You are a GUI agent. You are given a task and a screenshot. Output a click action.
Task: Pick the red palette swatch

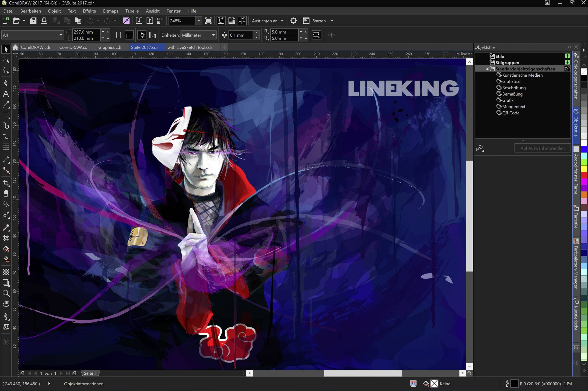(x=584, y=175)
